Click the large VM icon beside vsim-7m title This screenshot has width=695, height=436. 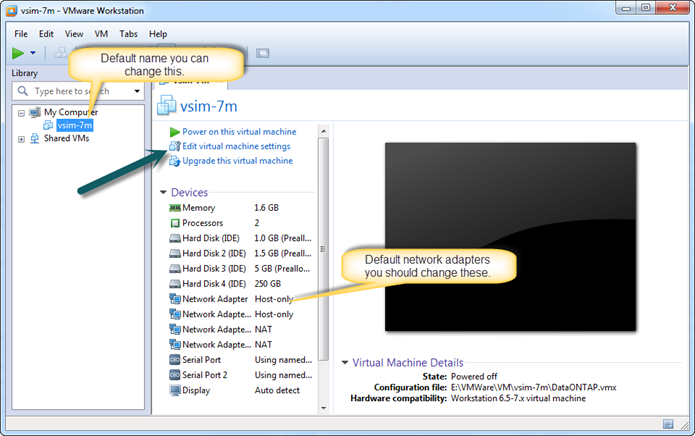(167, 105)
